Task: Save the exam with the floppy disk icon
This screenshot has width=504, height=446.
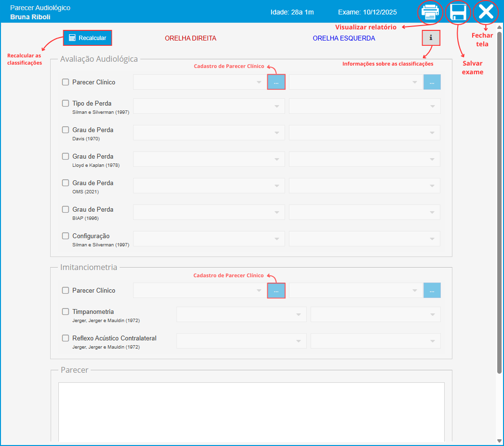Action: [458, 12]
